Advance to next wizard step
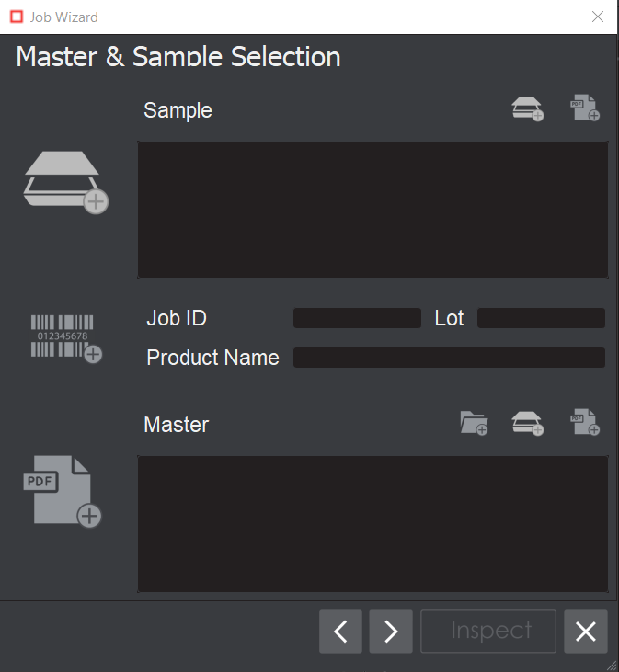 click(391, 632)
